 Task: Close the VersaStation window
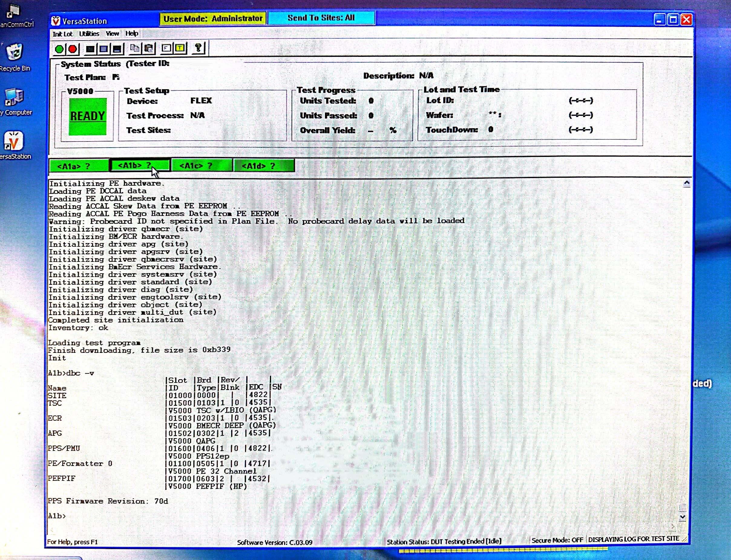(x=686, y=20)
